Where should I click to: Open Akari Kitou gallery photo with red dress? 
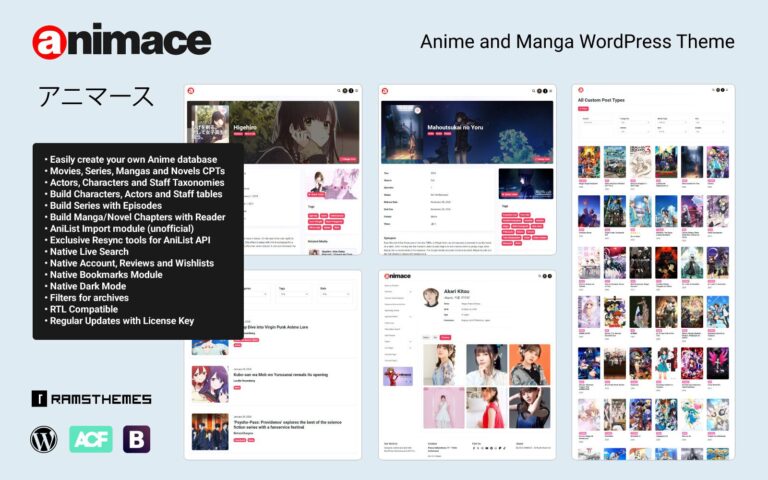click(486, 408)
